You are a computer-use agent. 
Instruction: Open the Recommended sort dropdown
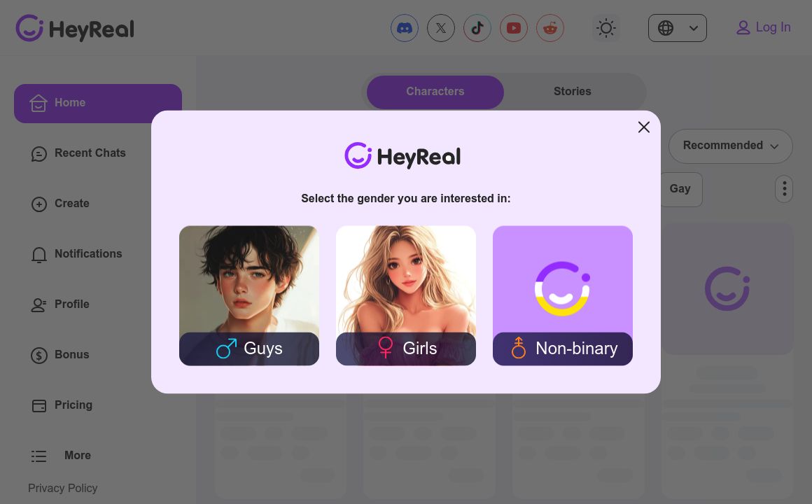pyautogui.click(x=730, y=146)
